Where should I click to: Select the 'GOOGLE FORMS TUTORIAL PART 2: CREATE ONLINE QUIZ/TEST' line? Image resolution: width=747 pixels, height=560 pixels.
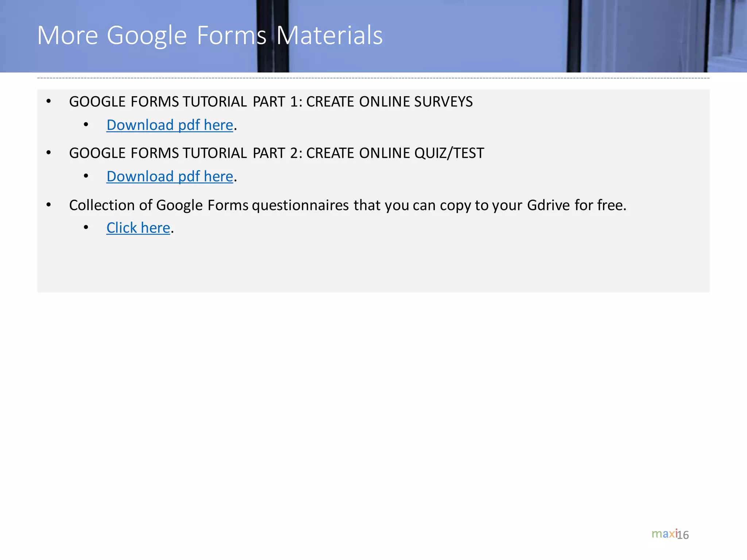click(x=276, y=153)
